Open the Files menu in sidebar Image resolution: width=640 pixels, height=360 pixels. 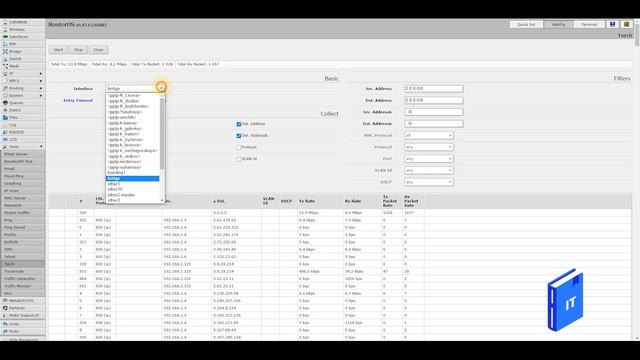coord(13,118)
